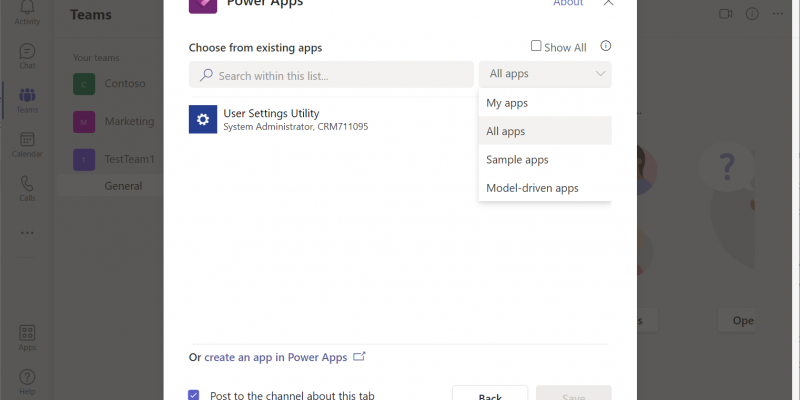The height and width of the screenshot is (400, 800).
Task: Select the General channel under TestTeam1
Action: [x=123, y=186]
